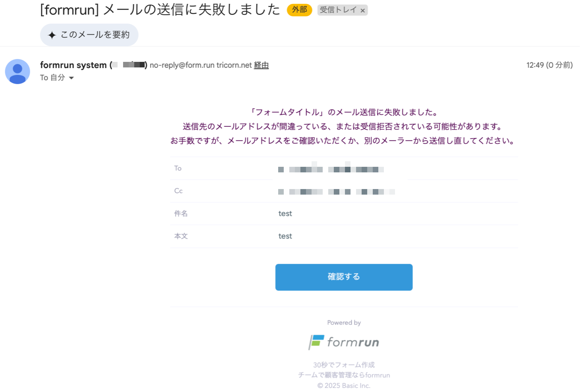Click the 本文 value test
The height and width of the screenshot is (392, 580).
tap(285, 236)
